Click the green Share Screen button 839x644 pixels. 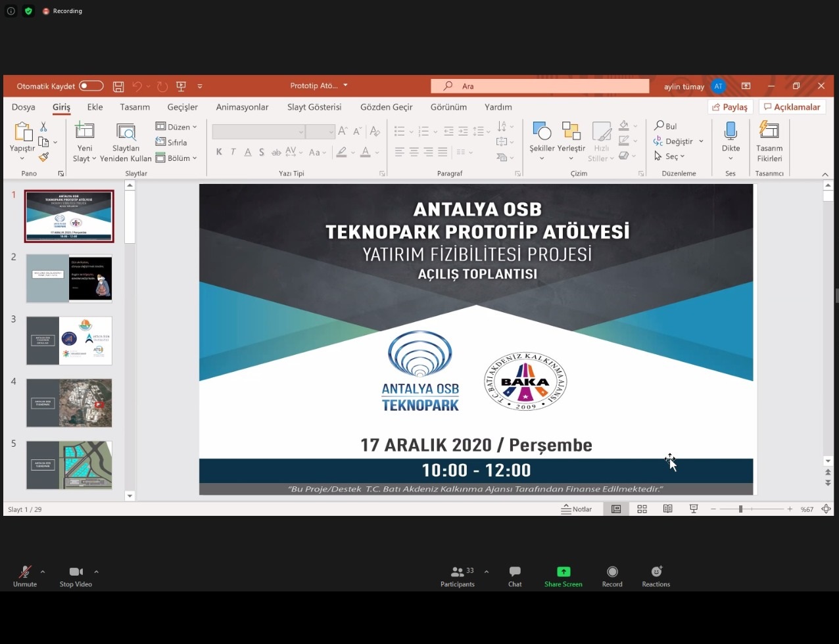click(x=563, y=576)
